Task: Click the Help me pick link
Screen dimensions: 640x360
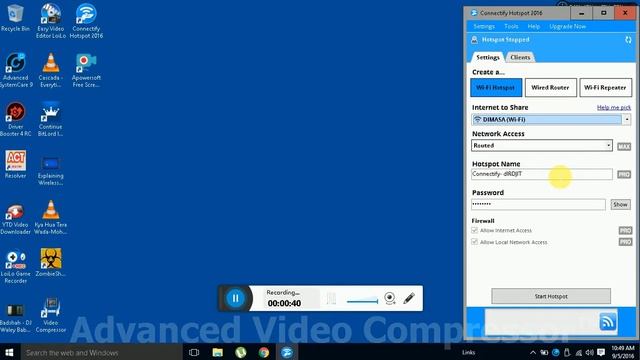Action: (613, 108)
